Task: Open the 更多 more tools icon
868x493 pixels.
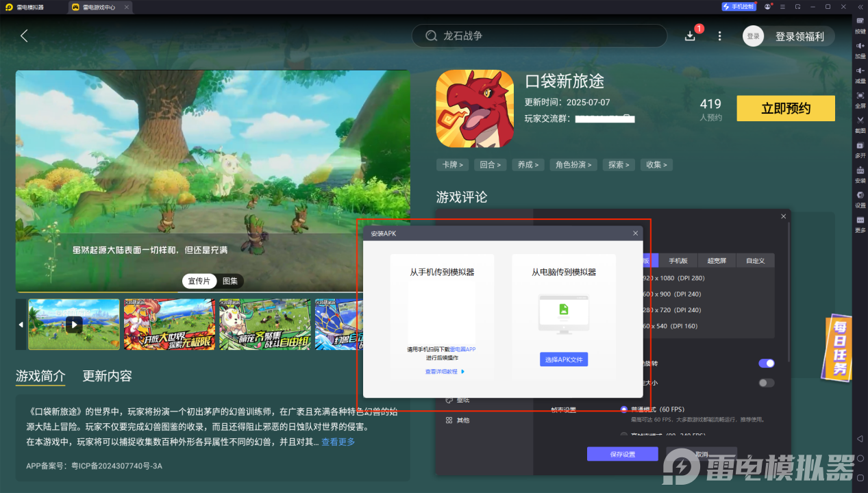Action: click(860, 220)
